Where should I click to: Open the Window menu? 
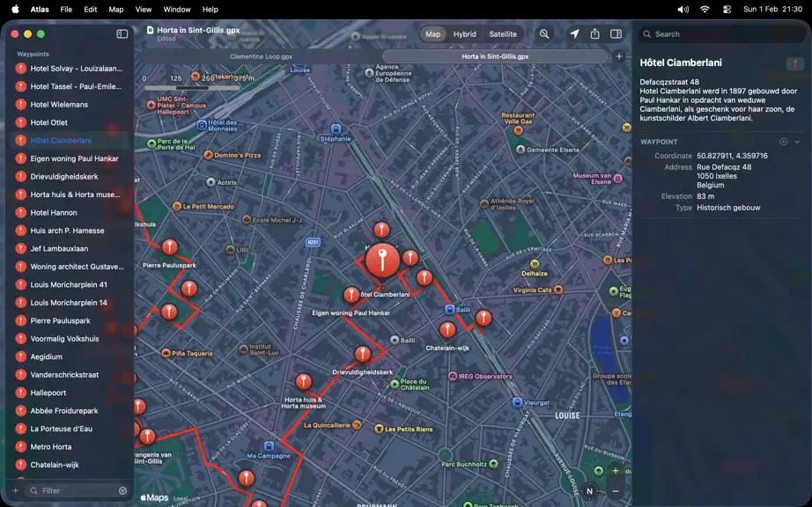point(177,10)
